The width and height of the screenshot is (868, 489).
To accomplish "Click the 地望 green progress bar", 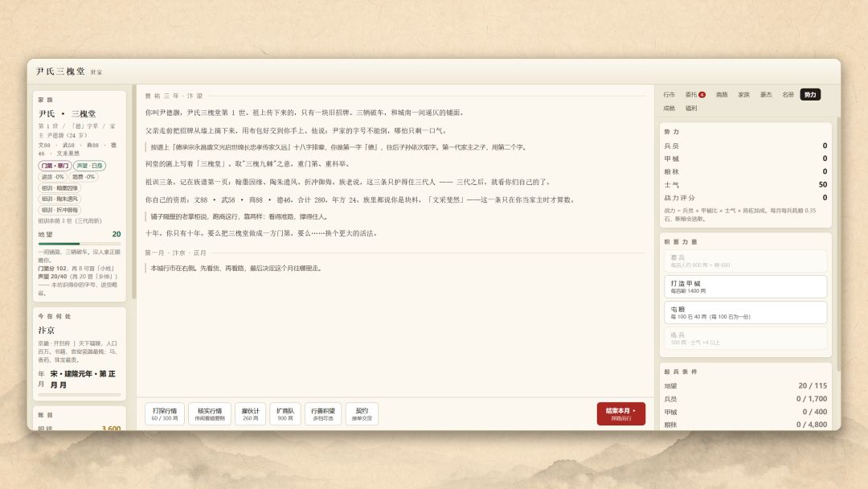I will 79,244.
